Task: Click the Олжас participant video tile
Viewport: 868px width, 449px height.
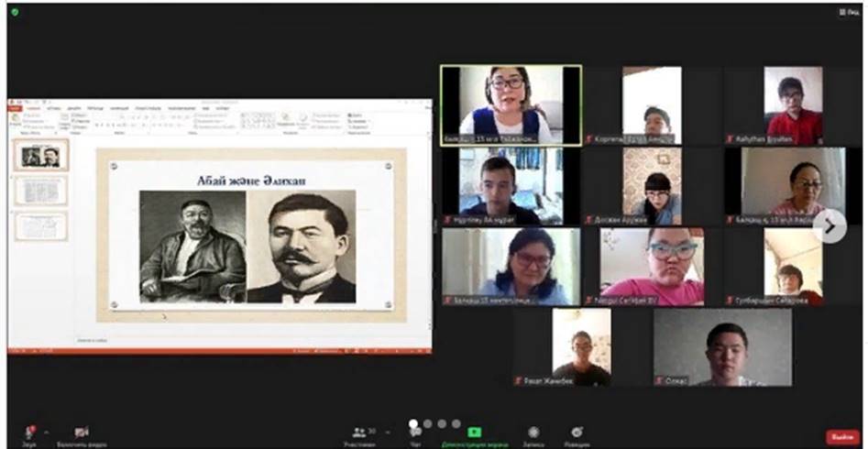Action: tap(721, 346)
